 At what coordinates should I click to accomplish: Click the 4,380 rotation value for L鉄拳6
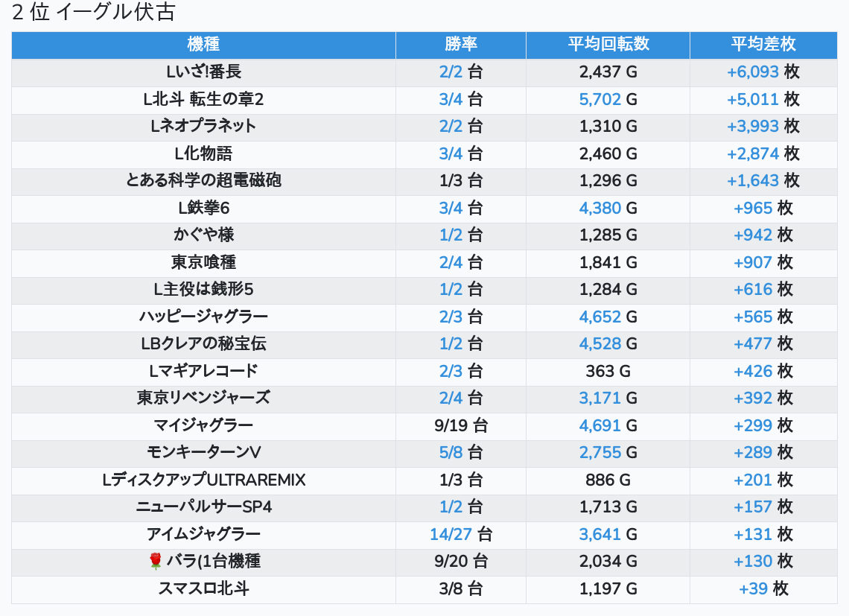pos(600,208)
